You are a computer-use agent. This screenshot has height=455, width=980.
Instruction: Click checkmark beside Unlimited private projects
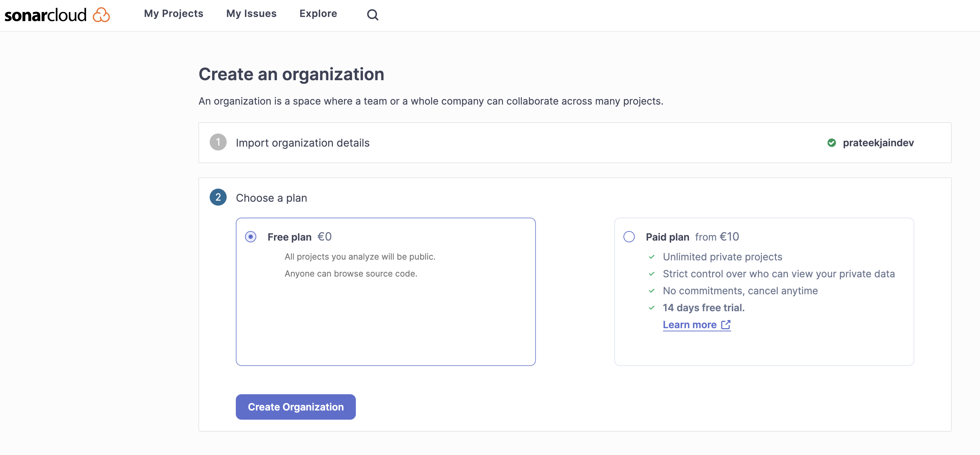pyautogui.click(x=652, y=257)
